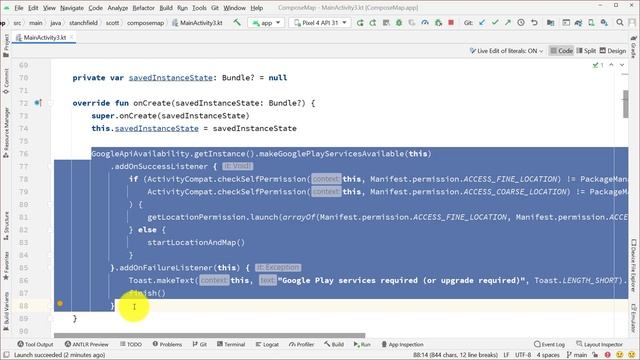This screenshot has height=360, width=640.
Task: Click the override gutter icon on line 72
Action: 38,103
